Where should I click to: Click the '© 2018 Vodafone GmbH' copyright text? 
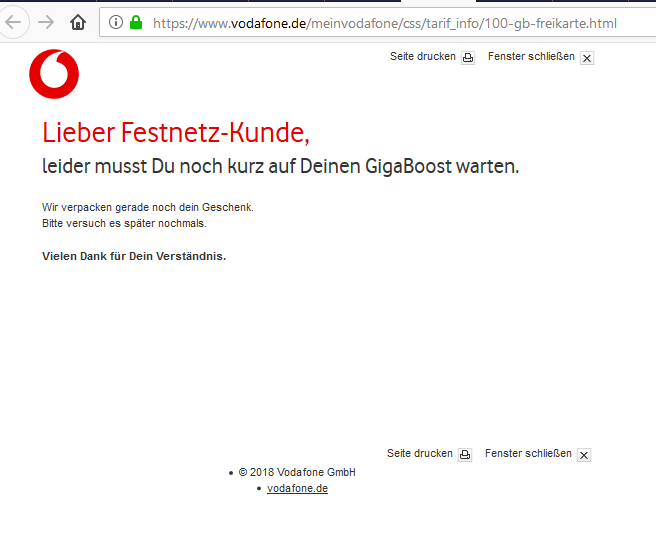[x=297, y=472]
